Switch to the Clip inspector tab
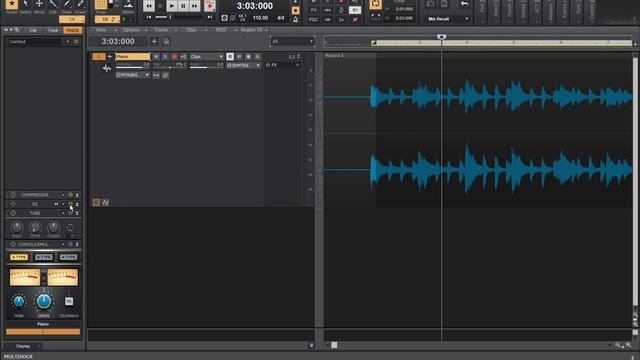 click(33, 30)
